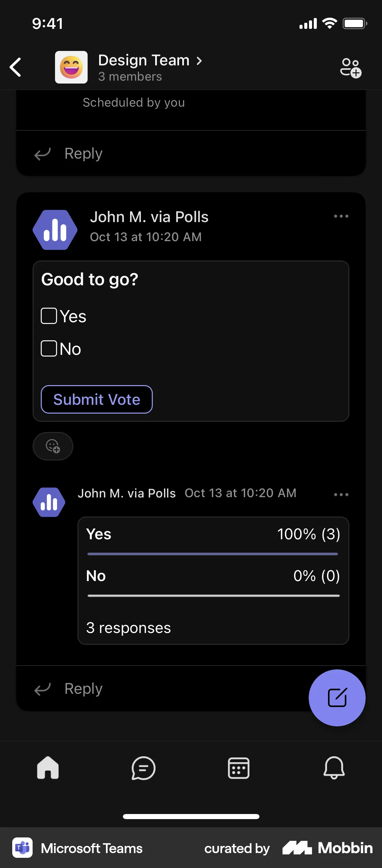Expand the Design Team header chevron
This screenshot has width=382, height=868.
[x=199, y=61]
